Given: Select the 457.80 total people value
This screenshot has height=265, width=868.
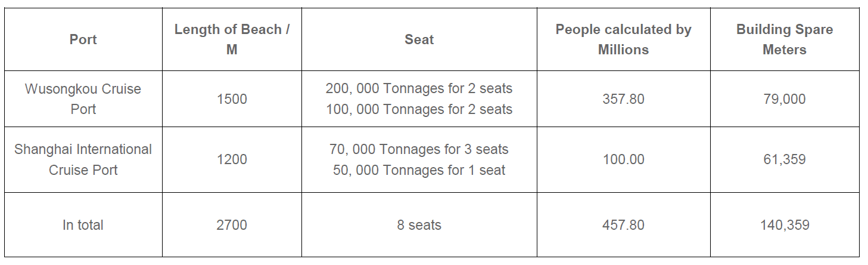Looking at the screenshot, I should click(623, 225).
